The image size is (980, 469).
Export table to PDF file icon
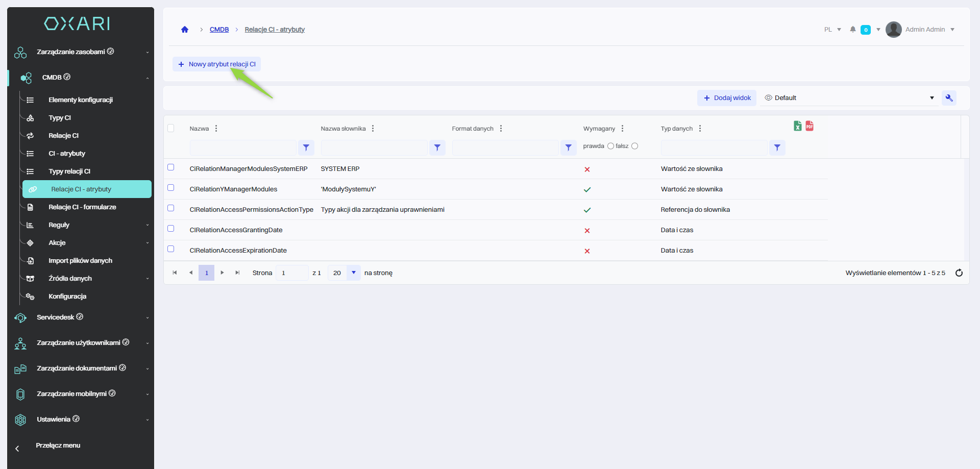[810, 126]
